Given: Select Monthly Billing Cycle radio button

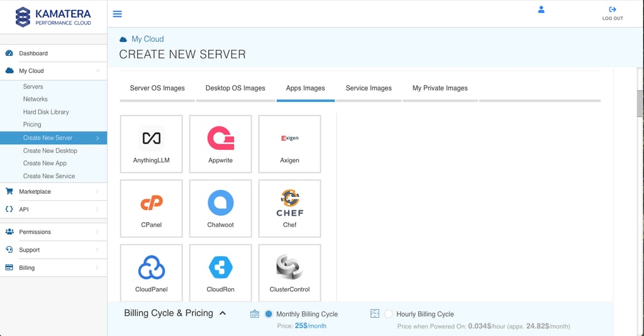Looking at the screenshot, I should coord(269,314).
